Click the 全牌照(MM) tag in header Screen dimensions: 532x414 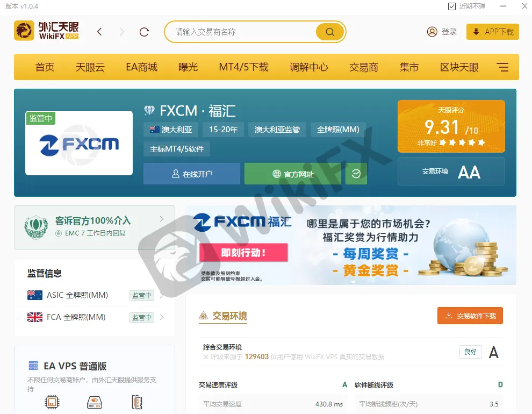338,130
